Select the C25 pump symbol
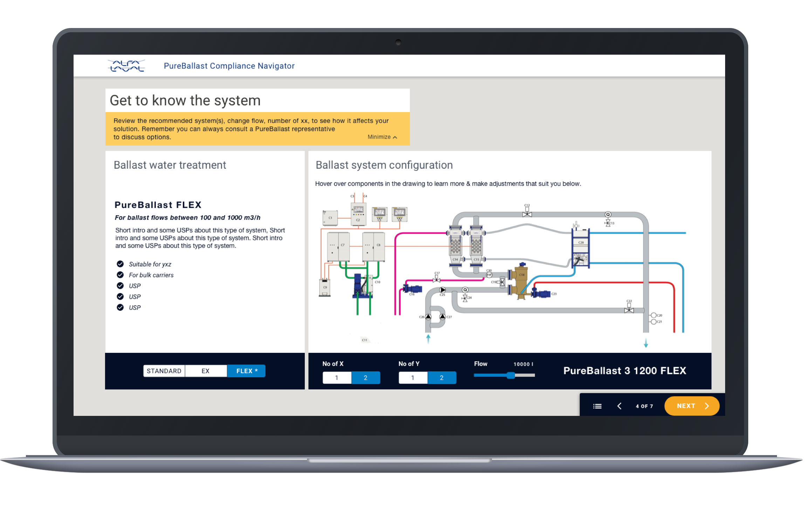This screenshot has width=812, height=509. (443, 290)
